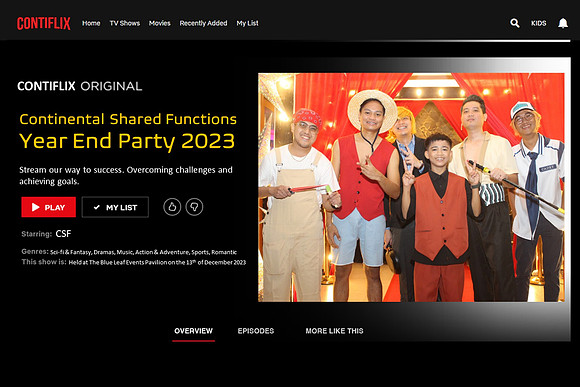Viewport: 580px width, 387px height.
Task: Open the TV Shows menu item
Action: click(x=125, y=23)
